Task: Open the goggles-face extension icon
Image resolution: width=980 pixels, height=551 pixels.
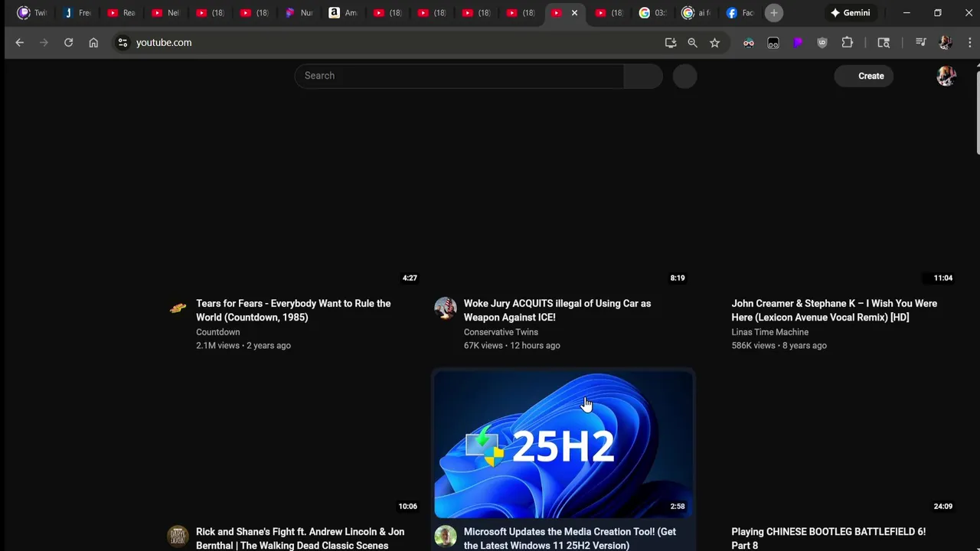Action: click(x=749, y=43)
